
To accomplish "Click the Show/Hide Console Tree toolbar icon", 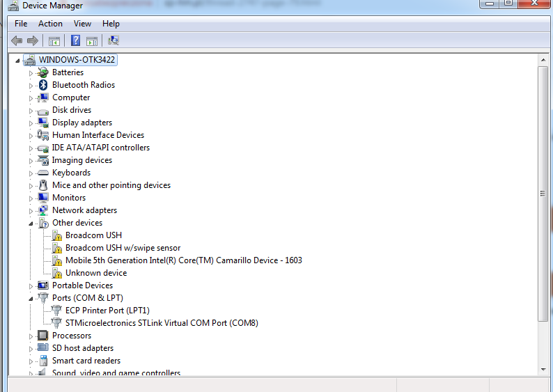I will pos(54,40).
